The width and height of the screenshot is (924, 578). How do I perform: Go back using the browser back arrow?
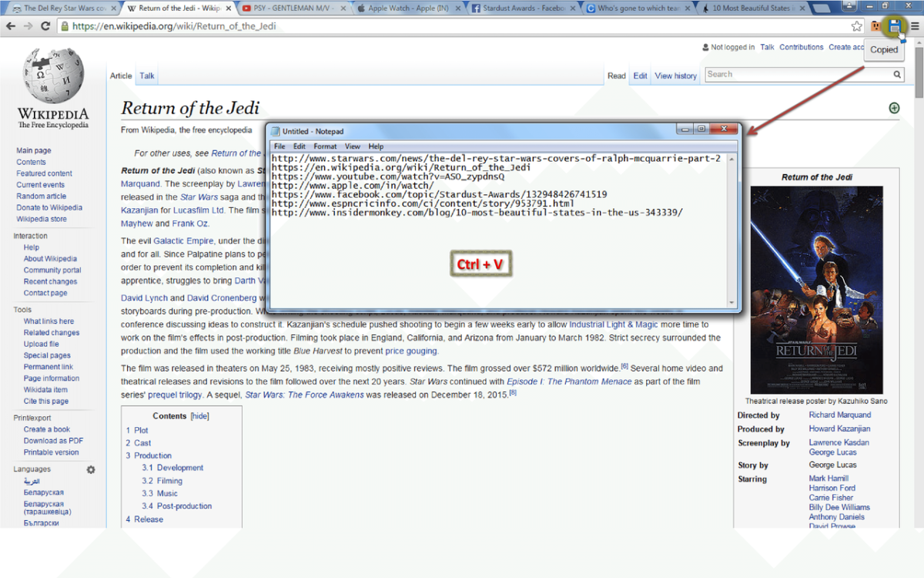pyautogui.click(x=11, y=26)
